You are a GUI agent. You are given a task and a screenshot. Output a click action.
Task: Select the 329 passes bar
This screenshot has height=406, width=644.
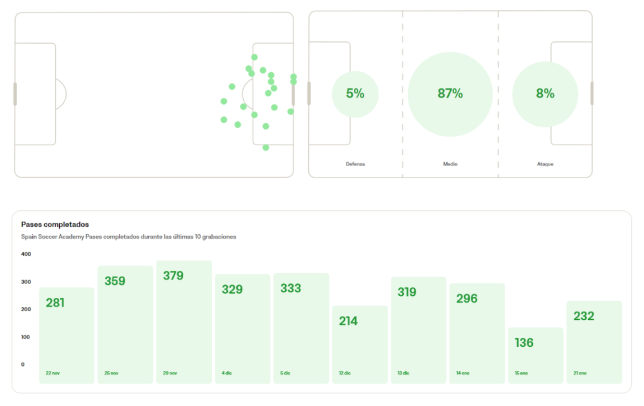click(243, 327)
